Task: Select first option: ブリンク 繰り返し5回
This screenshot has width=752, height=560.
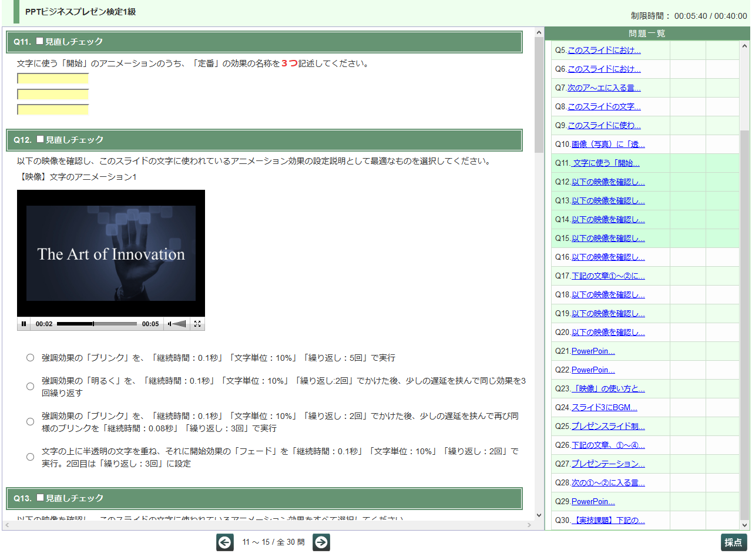Action: click(30, 358)
